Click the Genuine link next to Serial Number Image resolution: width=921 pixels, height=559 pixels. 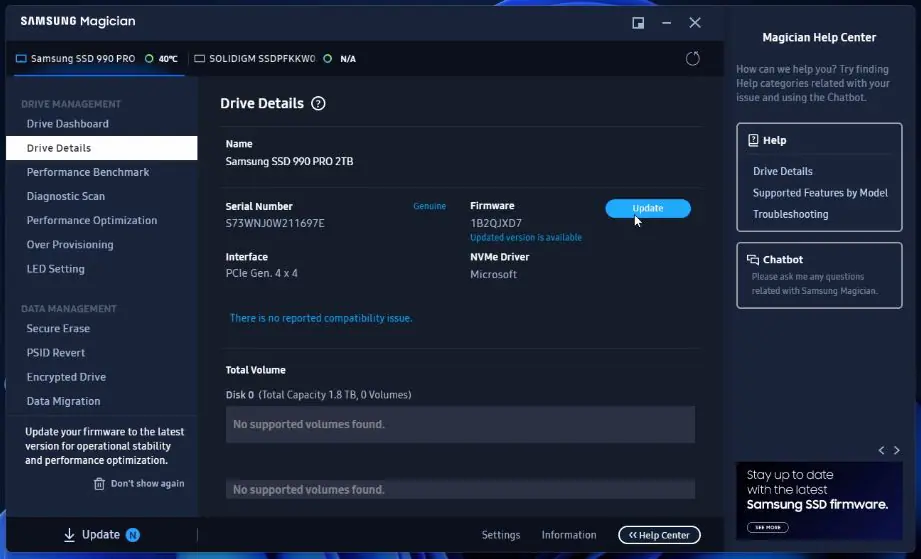(x=429, y=206)
